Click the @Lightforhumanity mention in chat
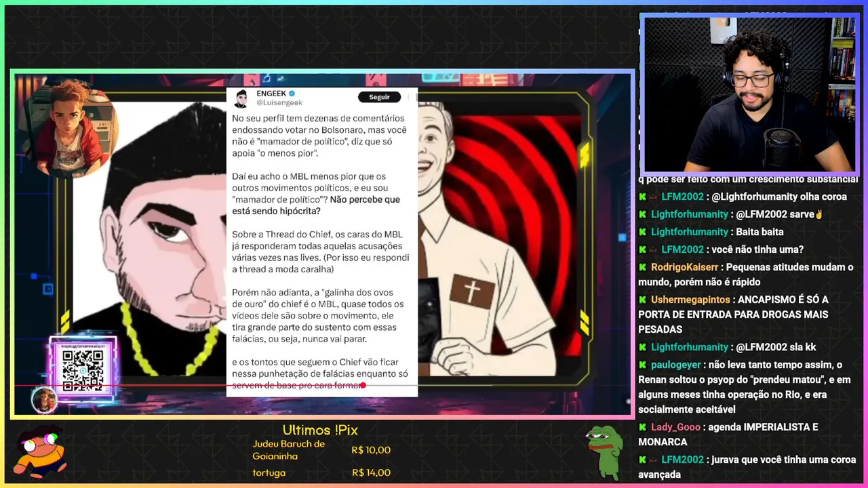The width and height of the screenshot is (868, 488). pos(754,197)
